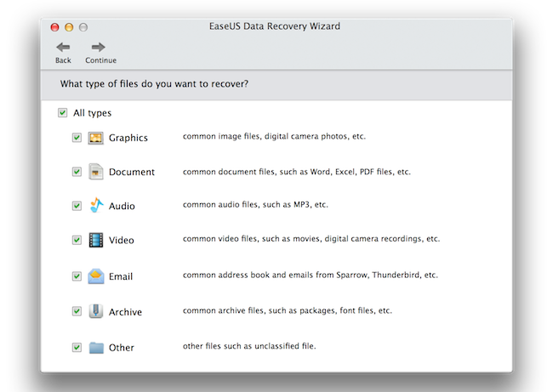Untick the Other files checkbox
The image size is (553, 392).
[x=77, y=347]
